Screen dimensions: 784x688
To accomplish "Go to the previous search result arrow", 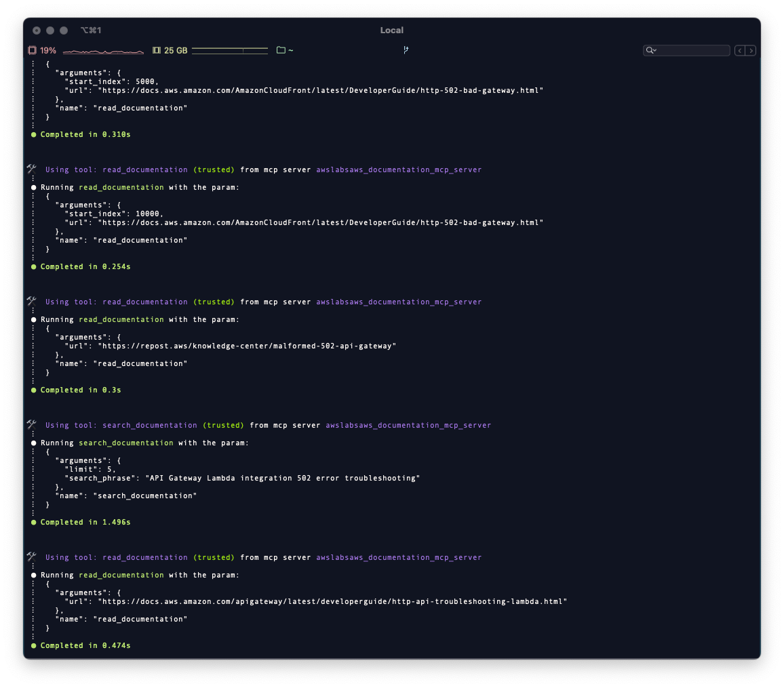I will click(740, 51).
